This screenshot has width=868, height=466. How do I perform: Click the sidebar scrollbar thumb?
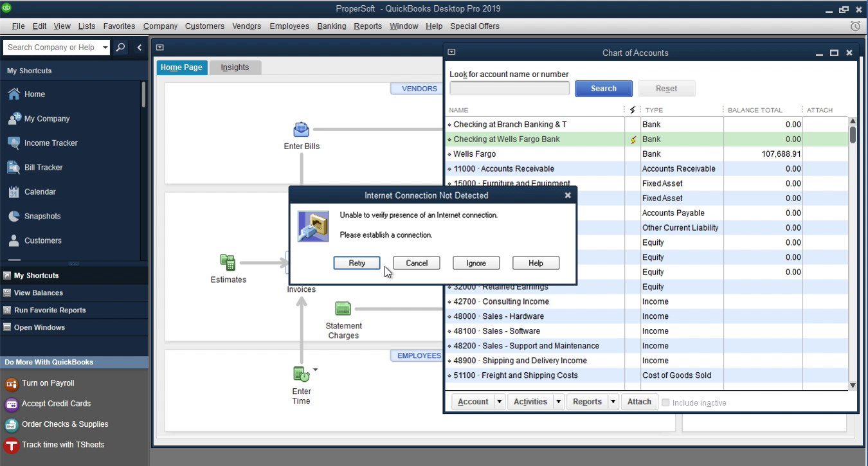click(x=143, y=94)
